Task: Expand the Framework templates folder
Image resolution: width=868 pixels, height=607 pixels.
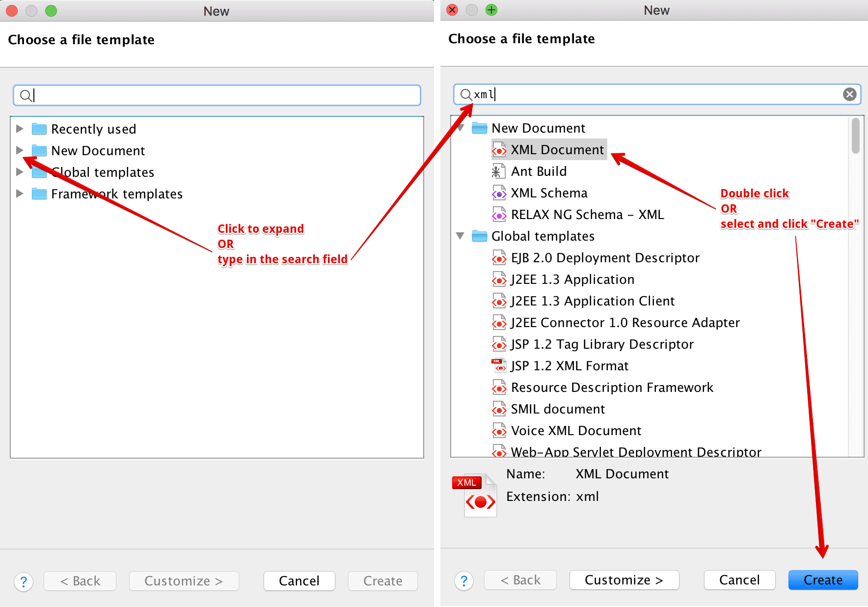Action: 20,193
